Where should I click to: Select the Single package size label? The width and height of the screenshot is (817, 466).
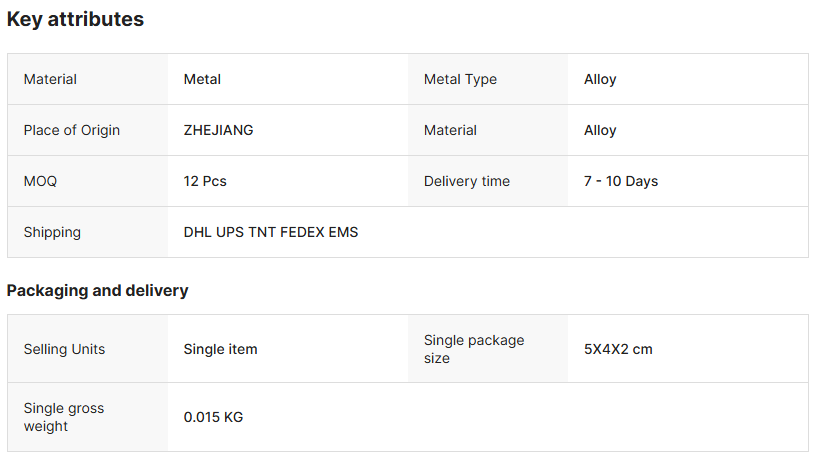click(x=474, y=349)
